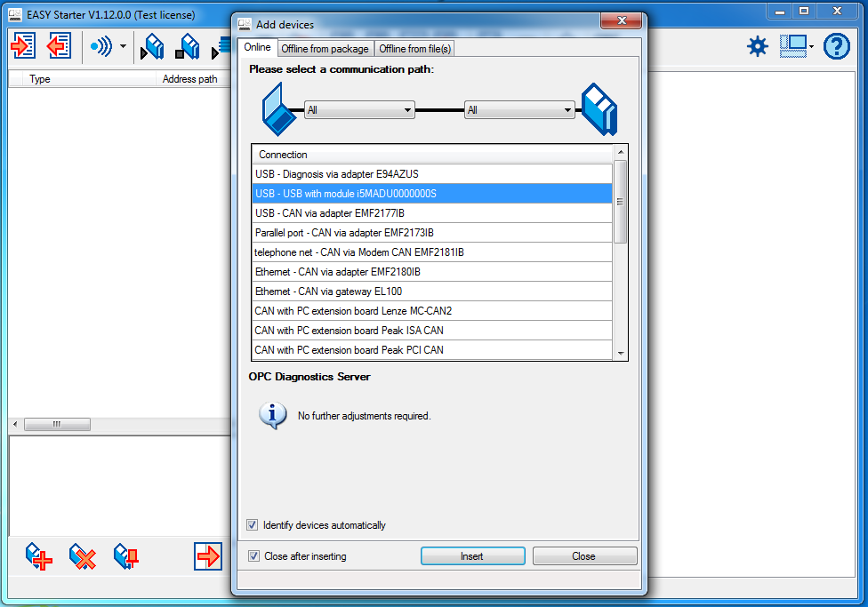Select telephone net - CAN via Modem EMF2181IB
The height and width of the screenshot is (607, 868).
pos(432,252)
